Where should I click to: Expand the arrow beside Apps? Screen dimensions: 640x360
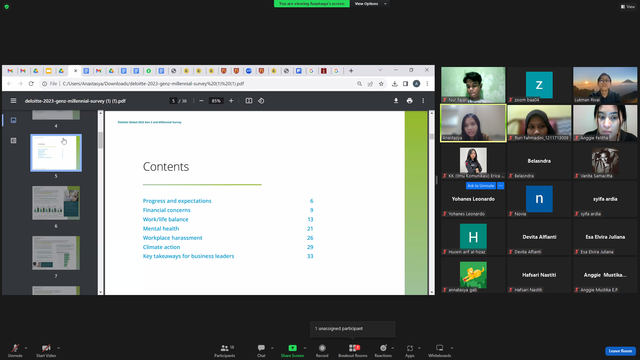click(419, 348)
